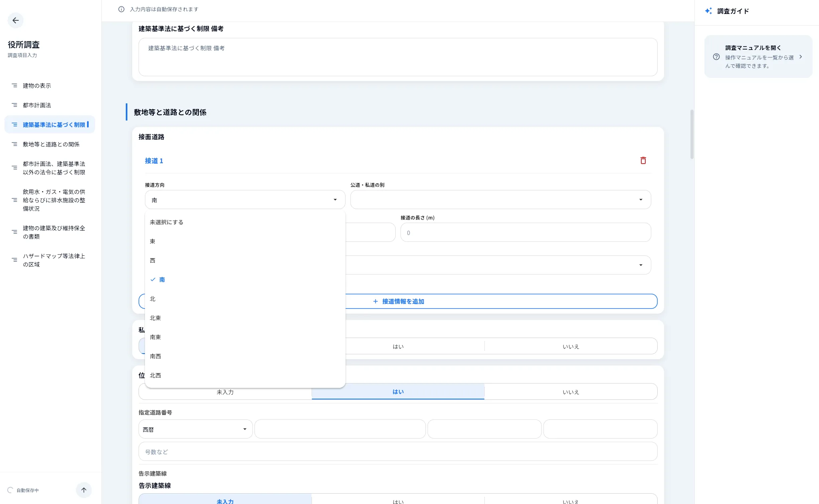
Task: Click the sparkle icon beside 調査ガイド
Action: (708, 11)
